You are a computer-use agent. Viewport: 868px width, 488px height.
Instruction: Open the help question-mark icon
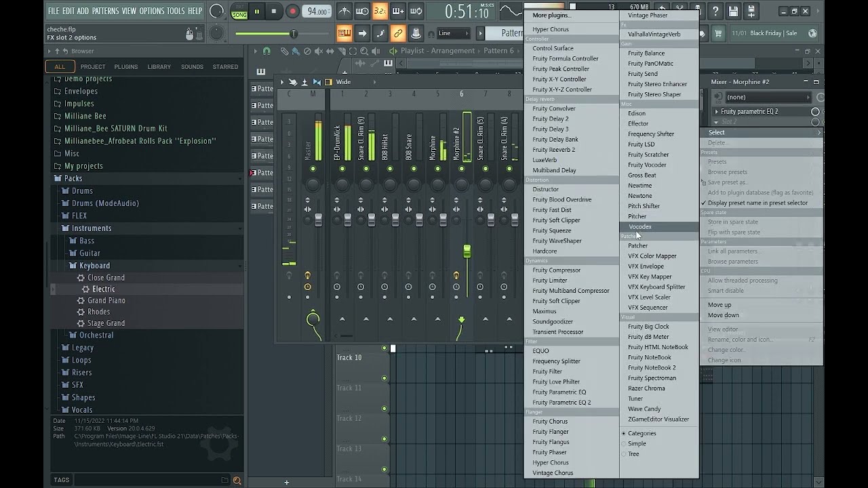716,11
